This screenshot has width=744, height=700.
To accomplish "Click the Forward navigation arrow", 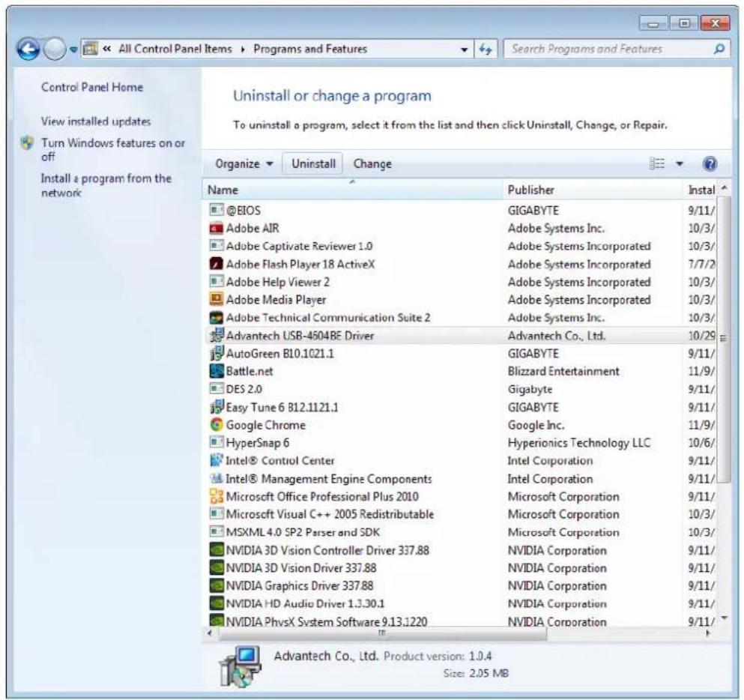I will pos(55,49).
